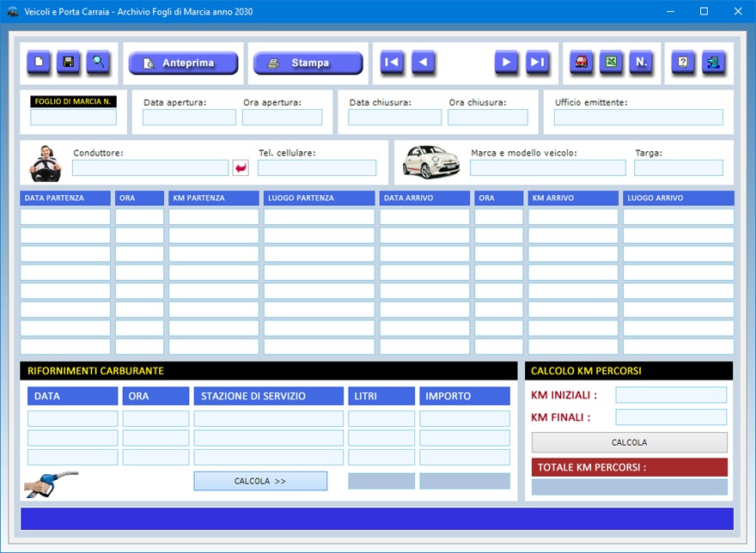Select the Tel. cellulare field
The image size is (756, 553).
pyautogui.click(x=317, y=167)
